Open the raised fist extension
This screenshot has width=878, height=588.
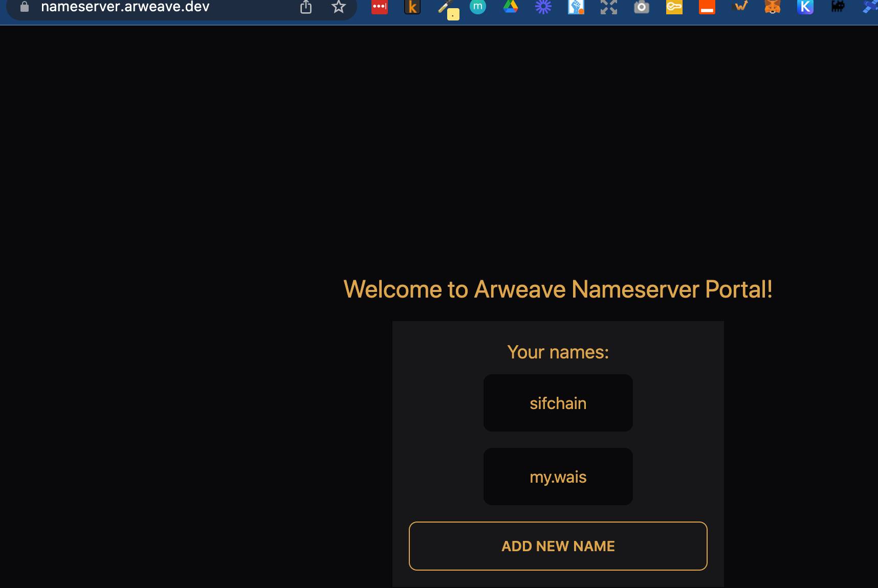click(576, 8)
